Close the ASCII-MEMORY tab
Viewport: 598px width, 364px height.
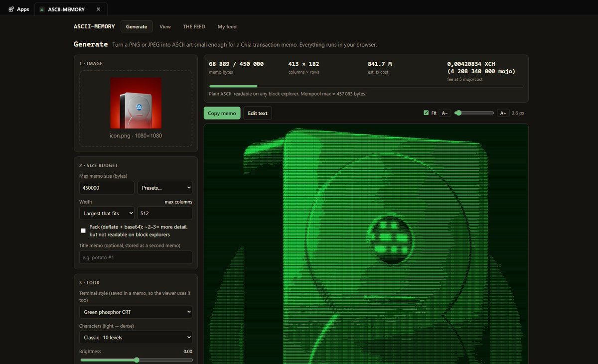(98, 9)
